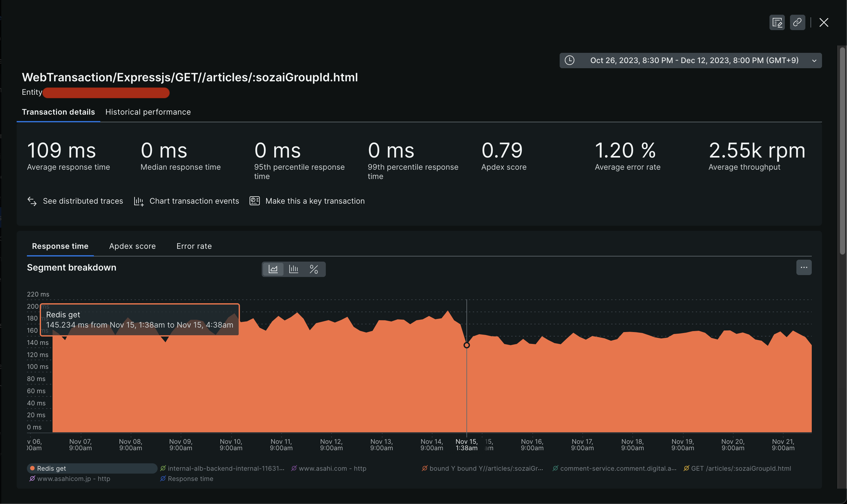
Task: Click the edit notes icon at top right
Action: [777, 22]
